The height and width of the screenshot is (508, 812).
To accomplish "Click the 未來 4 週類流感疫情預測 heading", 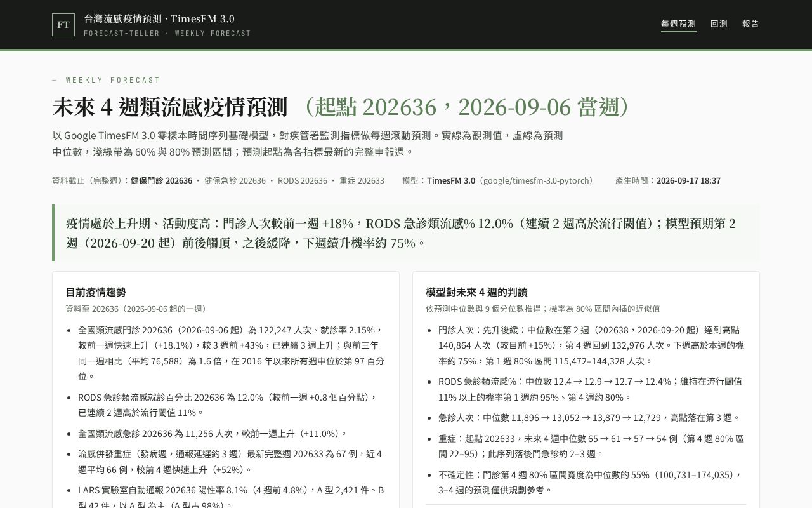I will [169, 107].
